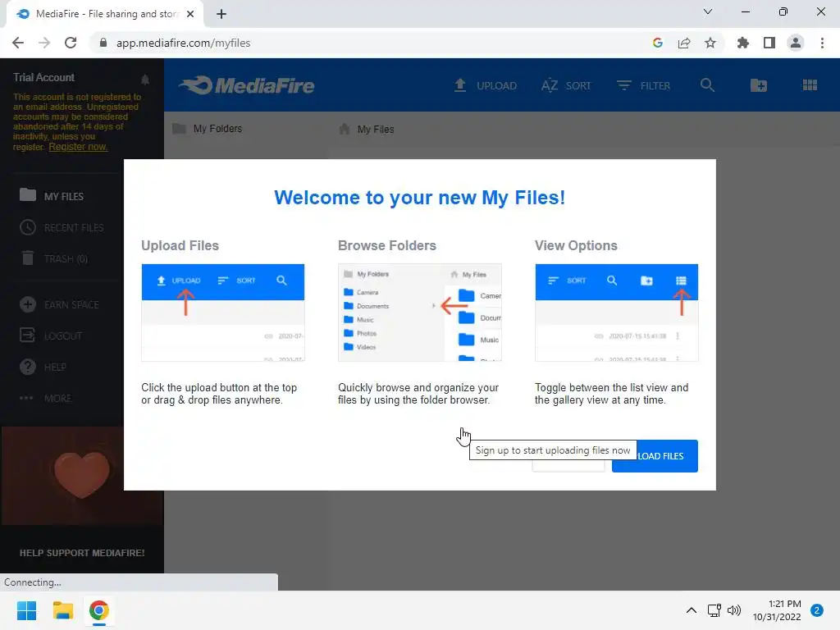Open the tab search chevron dropdown
Image resolution: width=840 pixels, height=630 pixels.
point(708,11)
